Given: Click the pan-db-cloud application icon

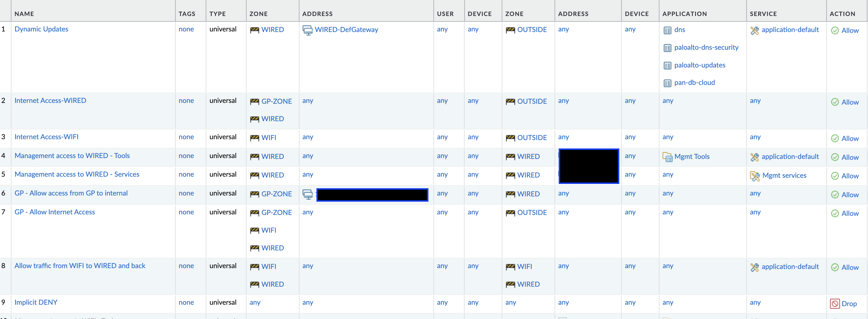Looking at the screenshot, I should (667, 83).
